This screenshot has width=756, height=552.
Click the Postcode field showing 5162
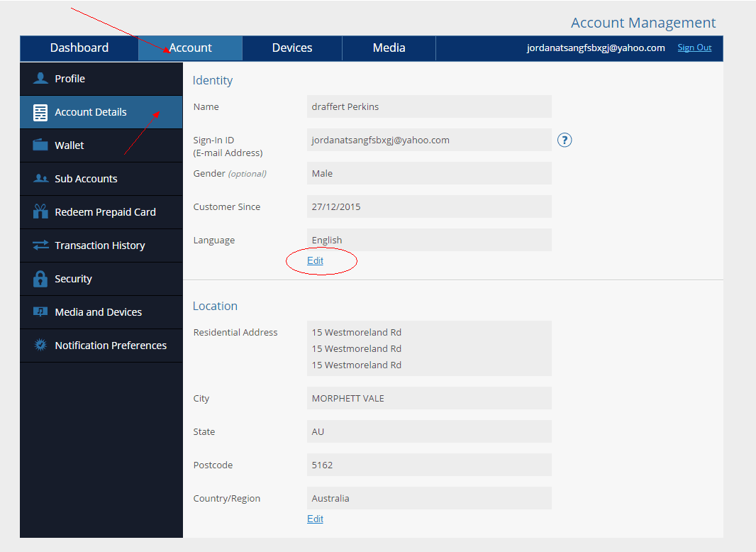429,465
